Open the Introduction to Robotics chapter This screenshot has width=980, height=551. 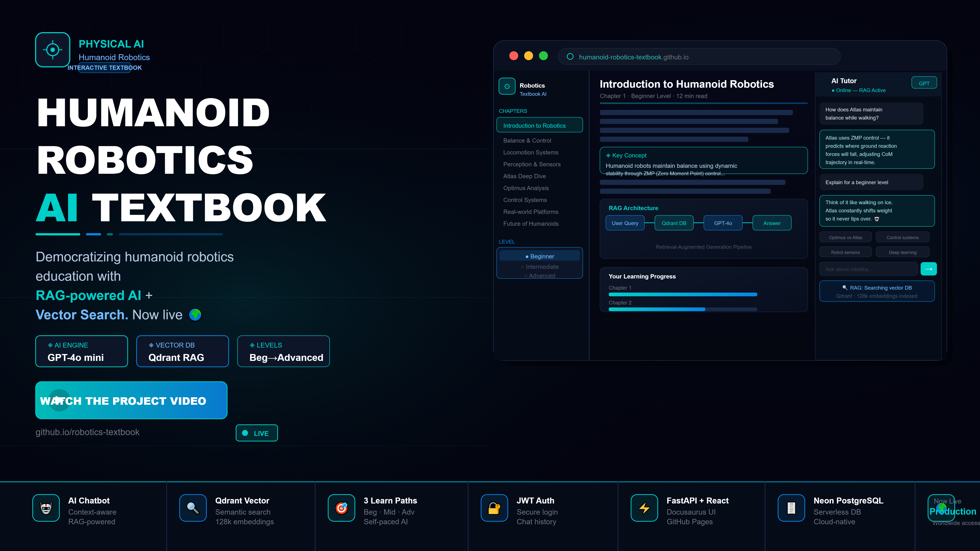click(539, 125)
